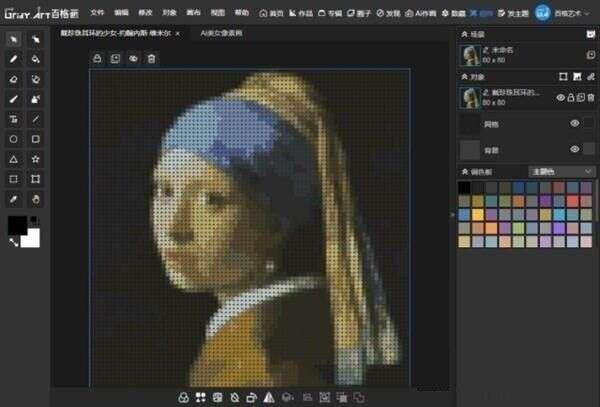Select the star shape tool
Image resolution: width=600 pixels, height=407 pixels.
point(35,159)
